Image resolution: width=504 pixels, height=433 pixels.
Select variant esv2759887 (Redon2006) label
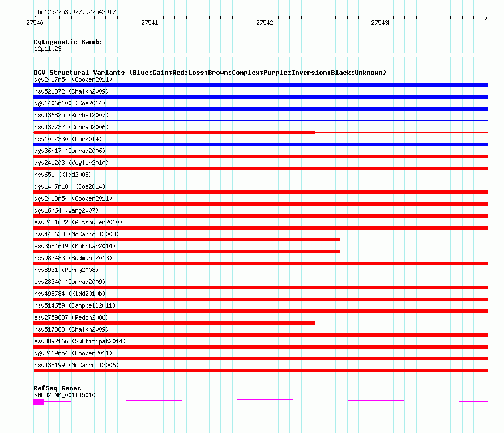point(71,317)
